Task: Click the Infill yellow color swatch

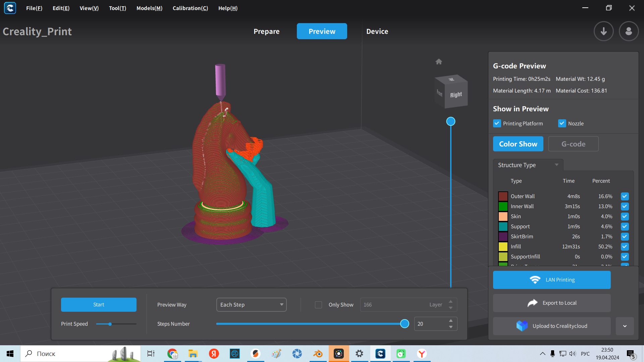Action: 503,247
